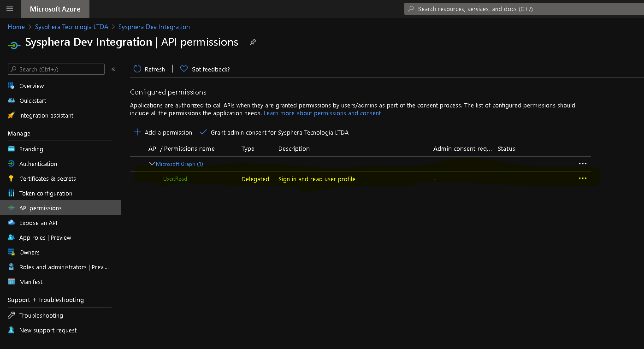Click the feedback heart icon
Viewport: 644px width, 349px height.
pyautogui.click(x=184, y=69)
